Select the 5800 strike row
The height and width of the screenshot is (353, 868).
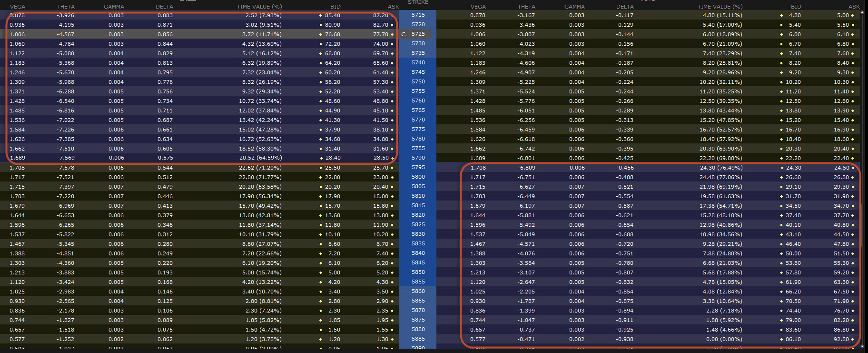(418, 177)
